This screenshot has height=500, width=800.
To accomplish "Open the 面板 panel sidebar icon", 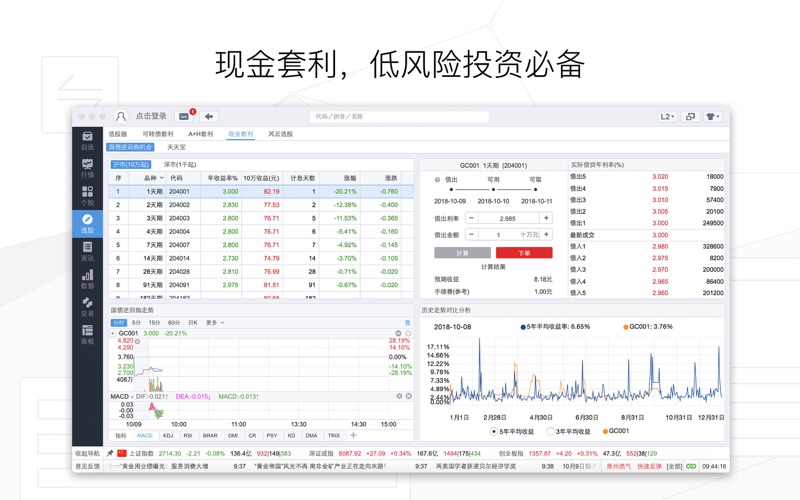I will point(87,335).
